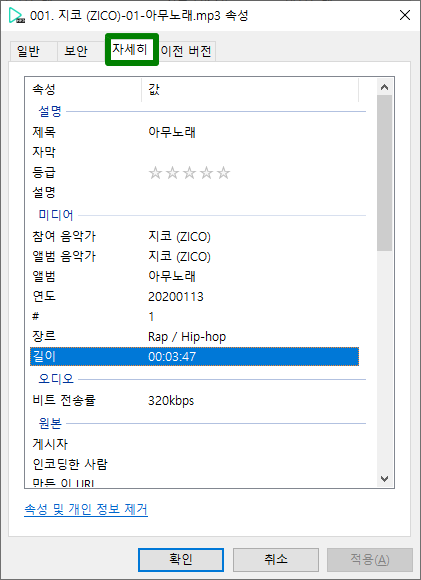Set rating to two stars
The image size is (421, 580).
coord(172,173)
